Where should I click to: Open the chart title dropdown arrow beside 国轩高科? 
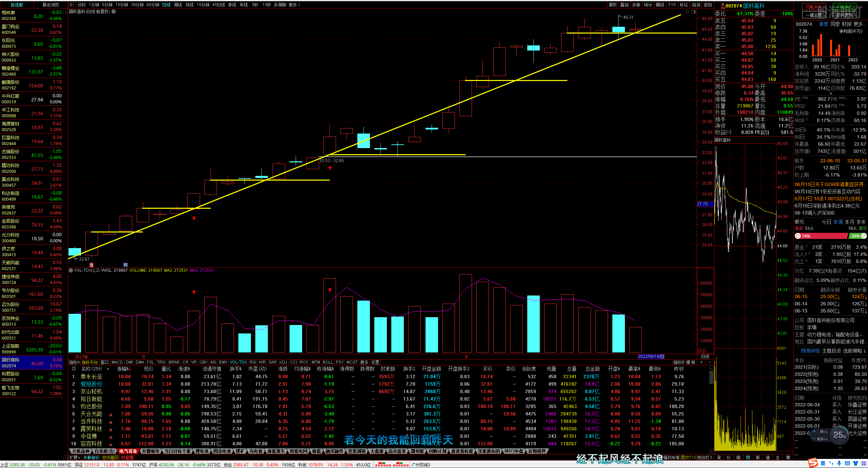click(114, 12)
